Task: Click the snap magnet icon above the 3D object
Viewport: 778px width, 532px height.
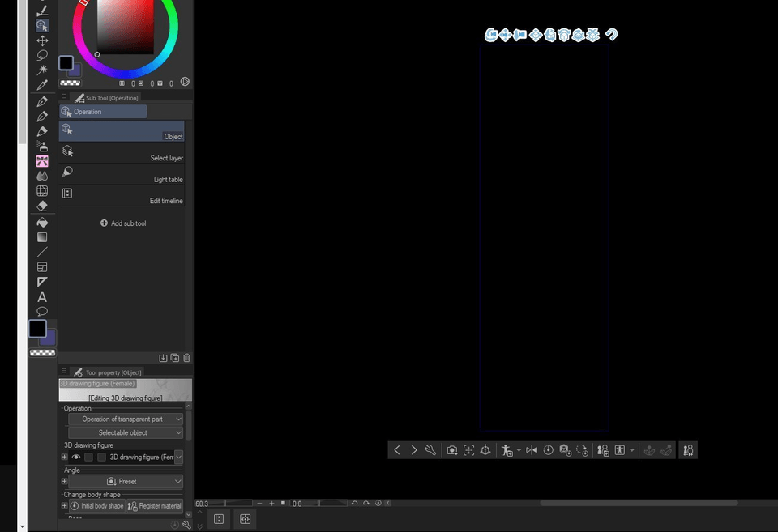Action: 612,35
